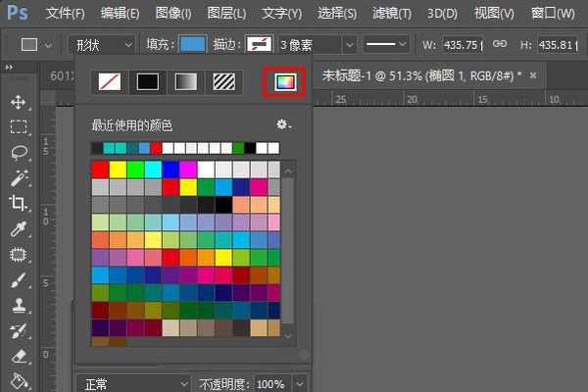Close the 未标题-1 document tab
The image size is (588, 392).
point(533,75)
